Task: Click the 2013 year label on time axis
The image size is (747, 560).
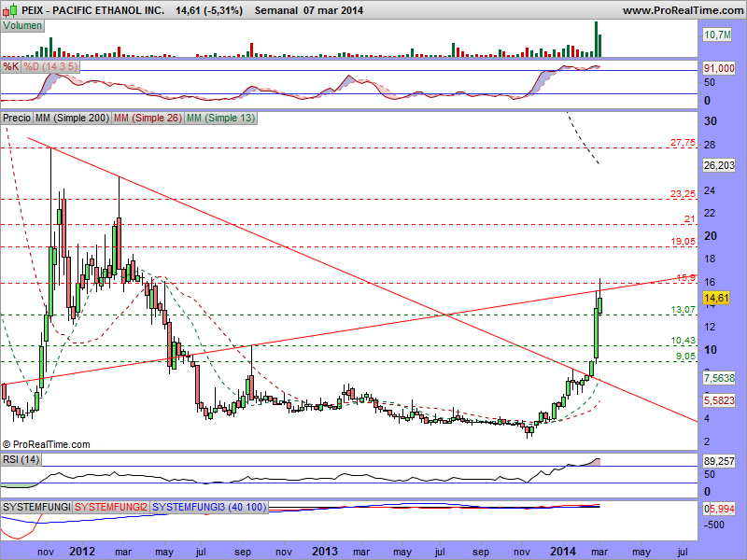Action: pos(325,552)
